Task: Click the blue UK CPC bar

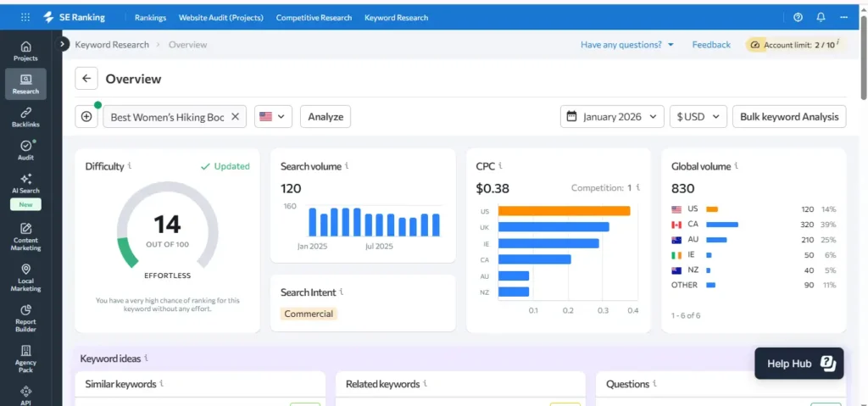Action: click(x=554, y=227)
